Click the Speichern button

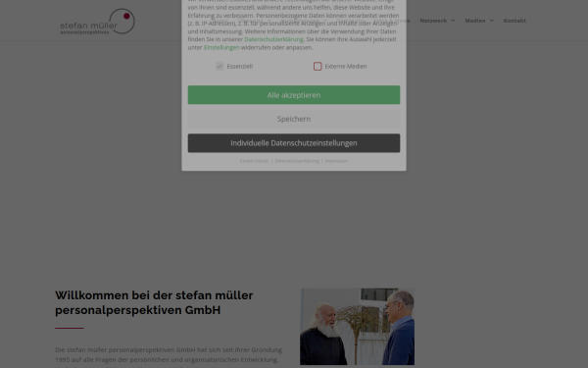(x=294, y=119)
